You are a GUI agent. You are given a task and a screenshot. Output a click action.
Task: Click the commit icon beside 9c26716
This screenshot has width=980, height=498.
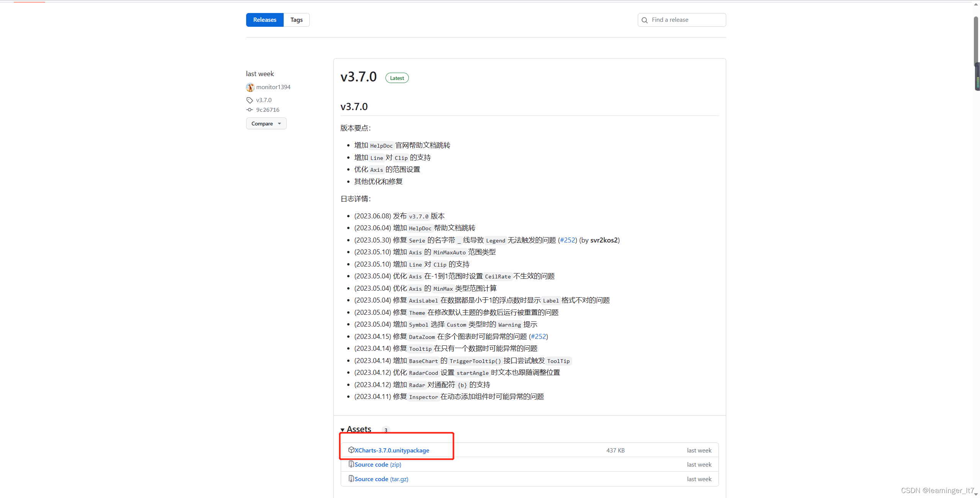coord(250,110)
